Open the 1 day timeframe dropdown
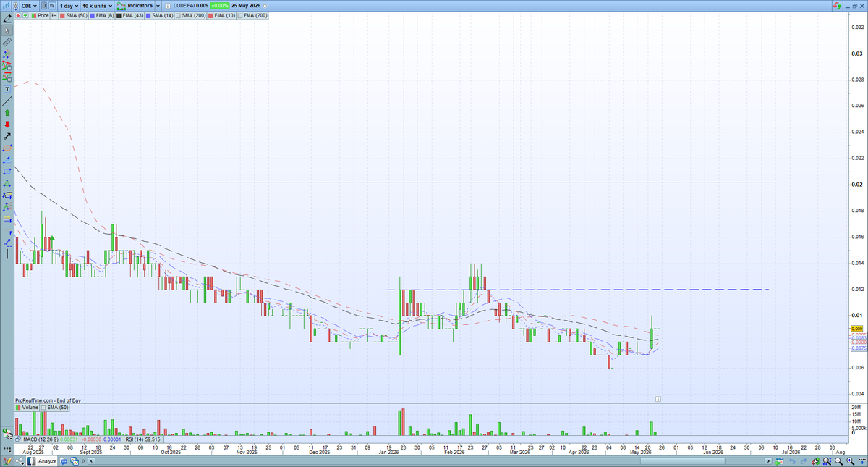Image resolution: width=868 pixels, height=467 pixels. click(x=69, y=6)
